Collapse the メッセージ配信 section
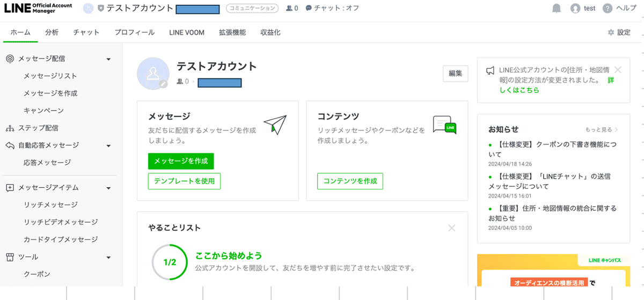 tap(108, 59)
